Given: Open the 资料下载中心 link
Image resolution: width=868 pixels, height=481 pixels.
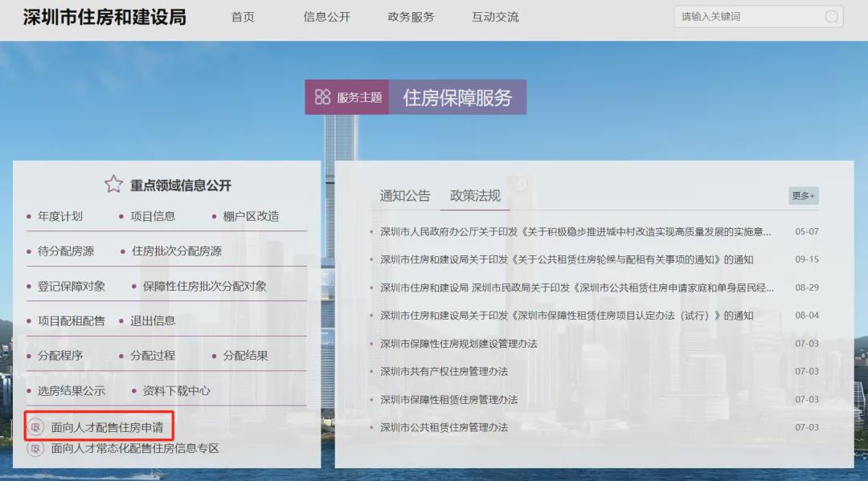Looking at the screenshot, I should click(x=176, y=391).
